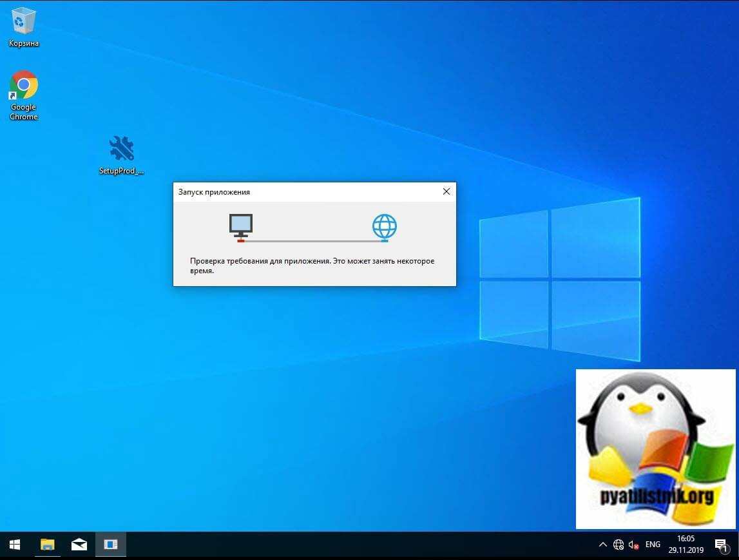The image size is (739, 560).
Task: Click the pyatilistmk.org watermark image
Action: click(x=655, y=449)
